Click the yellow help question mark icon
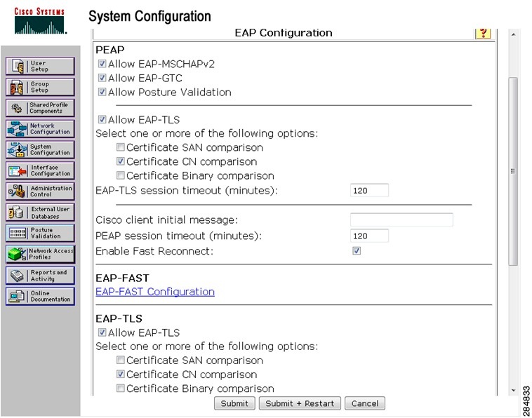The width and height of the screenshot is (532, 418). (482, 33)
